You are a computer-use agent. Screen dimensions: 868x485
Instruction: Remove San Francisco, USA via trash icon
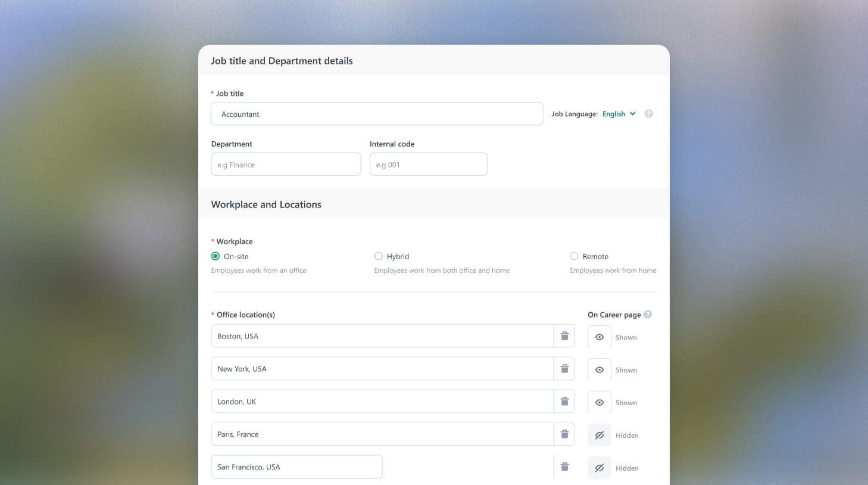point(564,467)
